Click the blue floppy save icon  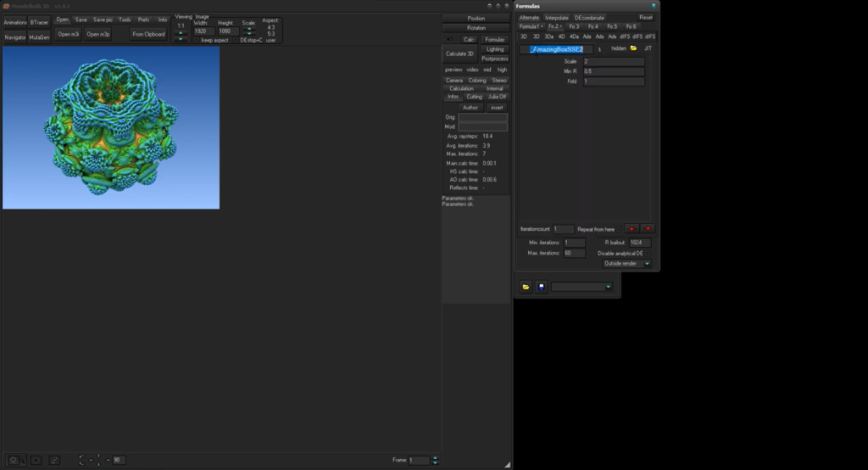(x=542, y=287)
